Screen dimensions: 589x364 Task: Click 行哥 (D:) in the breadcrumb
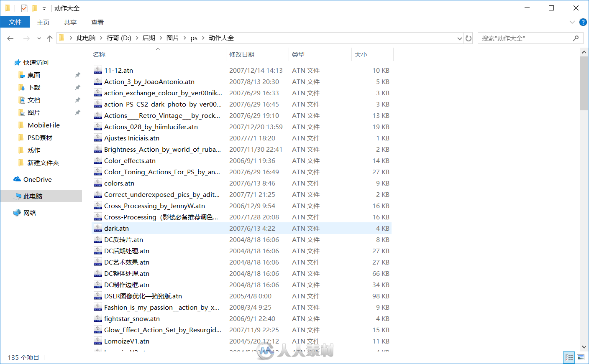(119, 38)
